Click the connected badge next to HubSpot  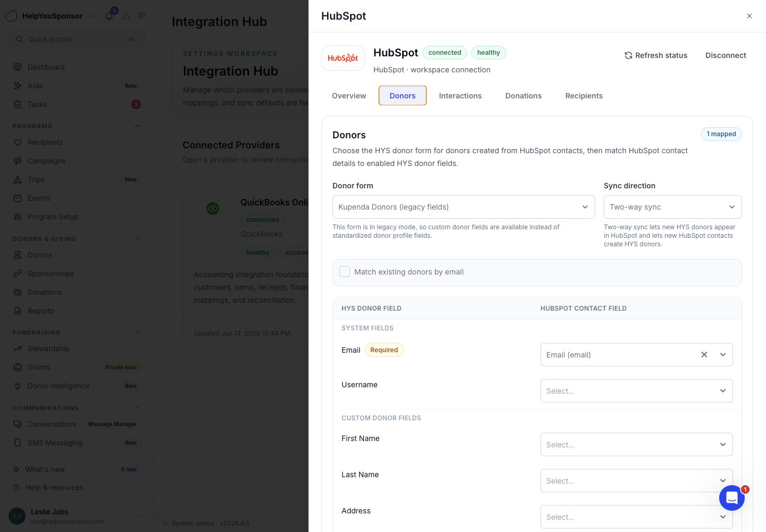pos(445,53)
